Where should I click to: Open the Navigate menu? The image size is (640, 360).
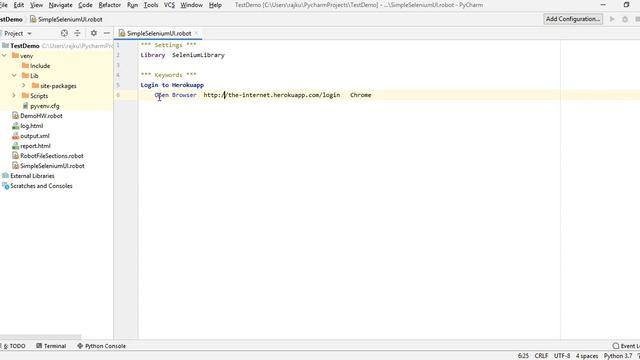[x=60, y=5]
